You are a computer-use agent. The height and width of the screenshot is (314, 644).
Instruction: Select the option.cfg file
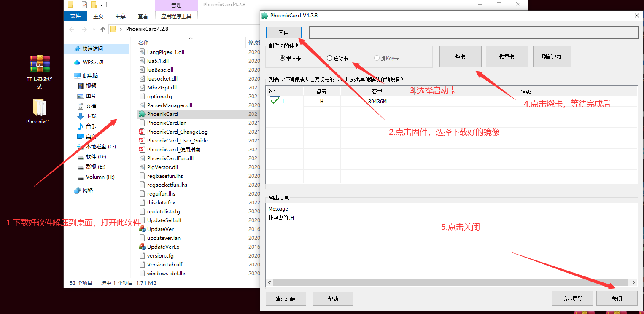(x=159, y=97)
